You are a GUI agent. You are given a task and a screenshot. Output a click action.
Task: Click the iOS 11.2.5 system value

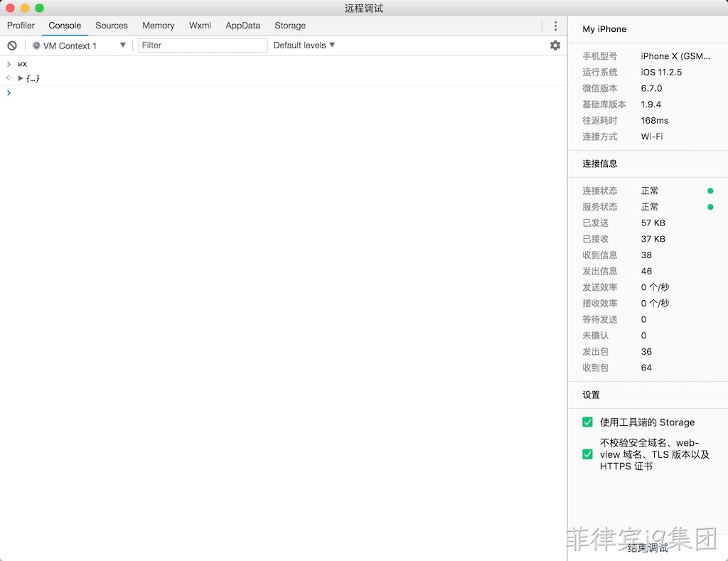(662, 72)
